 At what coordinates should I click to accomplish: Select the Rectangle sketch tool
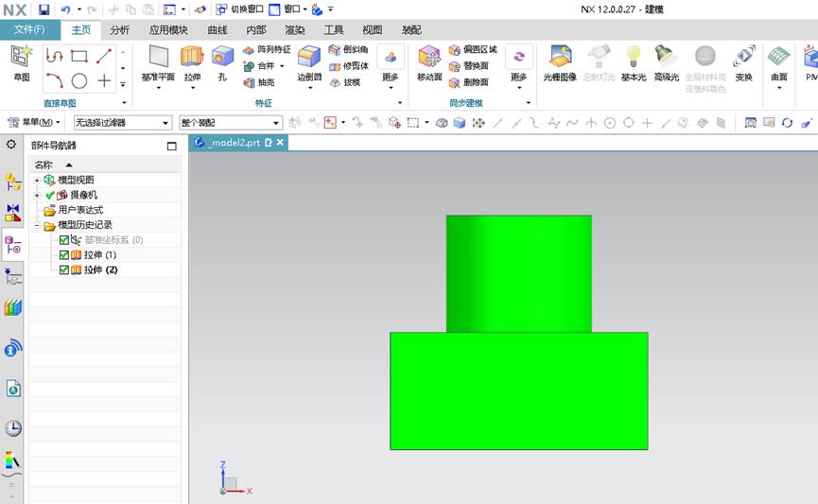click(x=79, y=55)
